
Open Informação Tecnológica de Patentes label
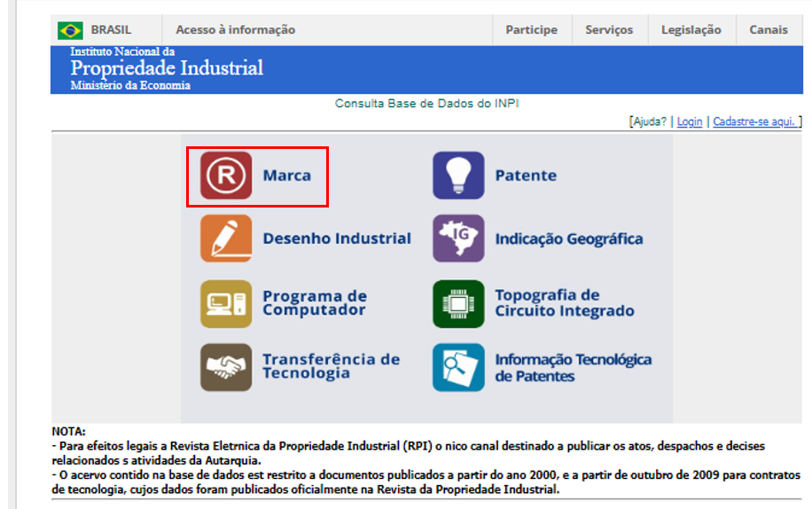(573, 367)
